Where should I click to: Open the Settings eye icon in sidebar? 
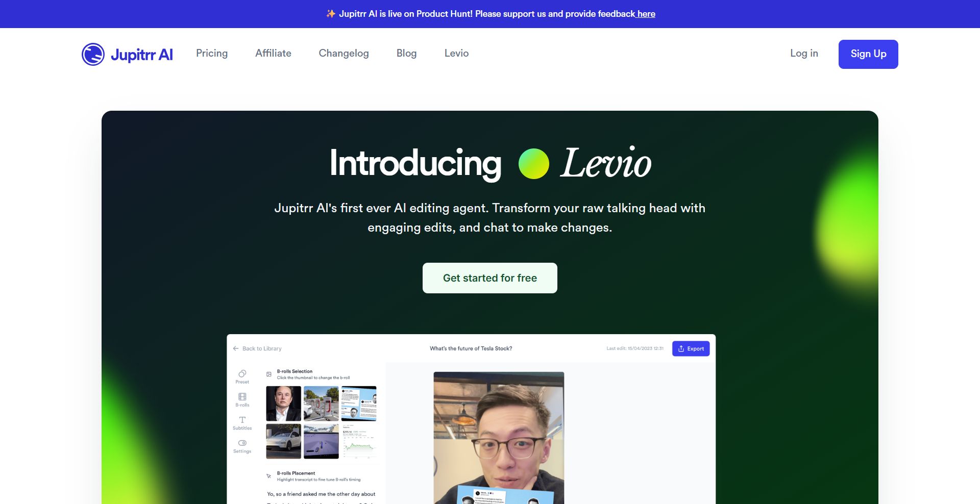point(242,443)
